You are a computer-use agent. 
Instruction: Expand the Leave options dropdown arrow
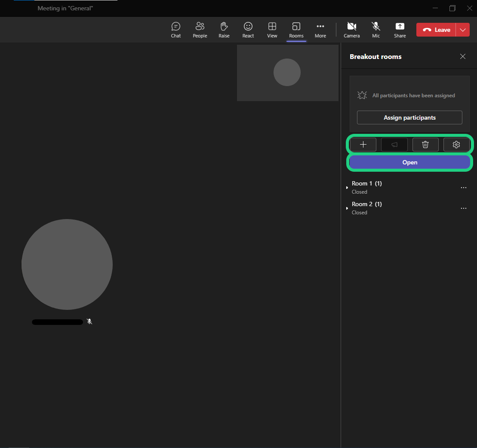[x=463, y=30]
